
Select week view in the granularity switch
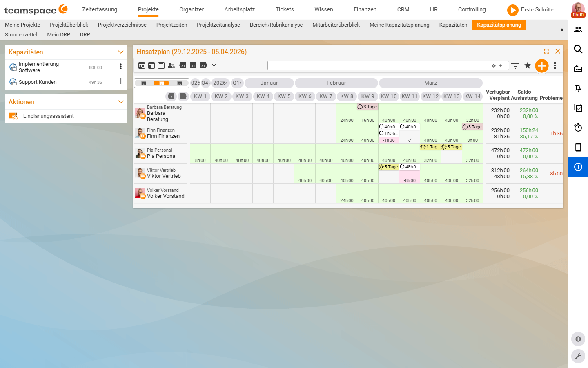pyautogui.click(x=161, y=83)
